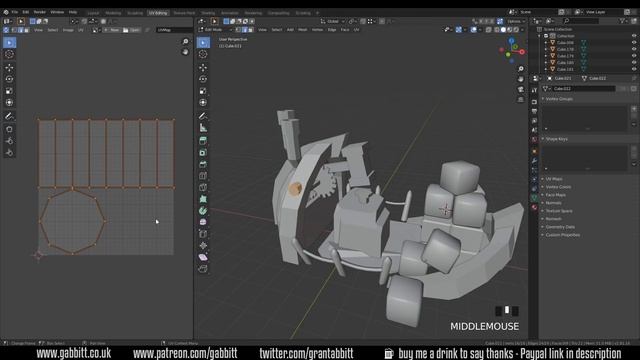This screenshot has height=360, width=640.
Task: Select the Smooth vertices tool
Action: (203, 222)
